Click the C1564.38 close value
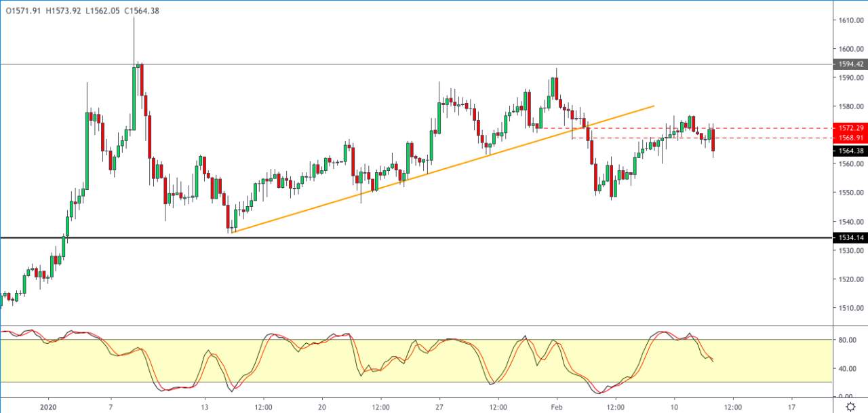 141,11
